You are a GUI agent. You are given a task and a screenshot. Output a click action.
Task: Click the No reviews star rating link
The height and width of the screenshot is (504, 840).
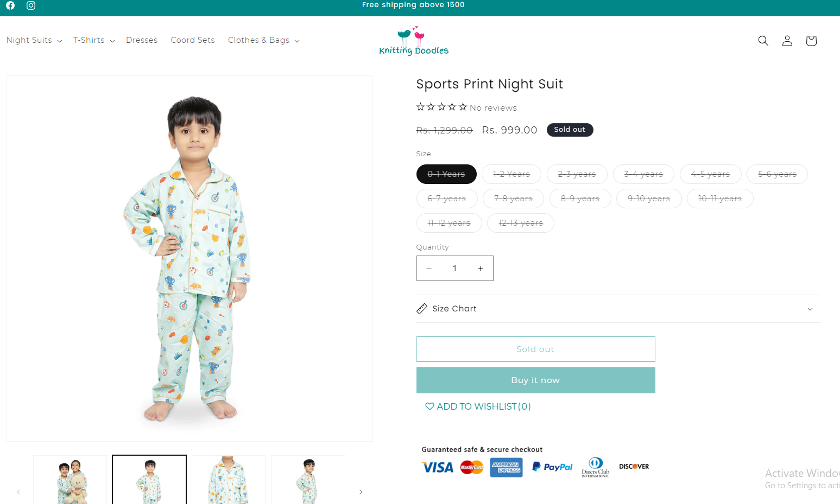[466, 107]
